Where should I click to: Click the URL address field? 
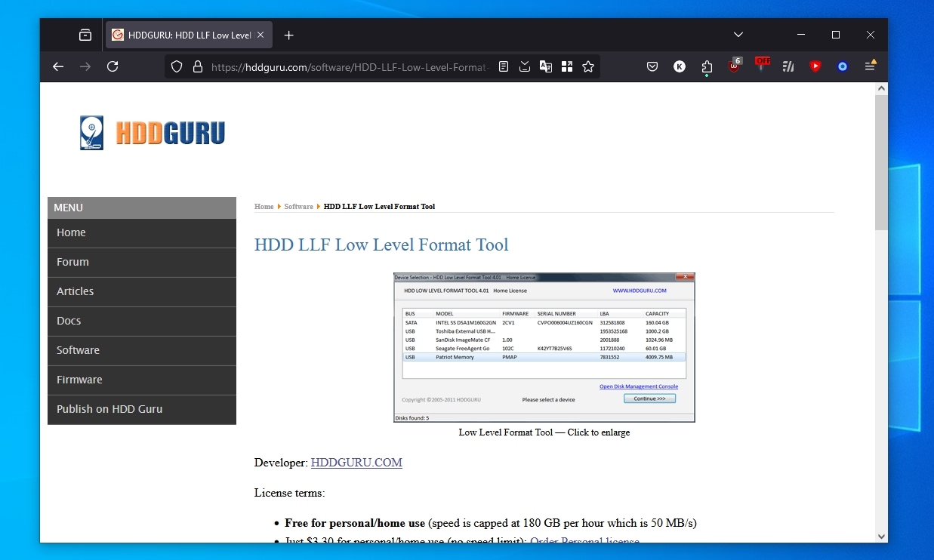350,66
